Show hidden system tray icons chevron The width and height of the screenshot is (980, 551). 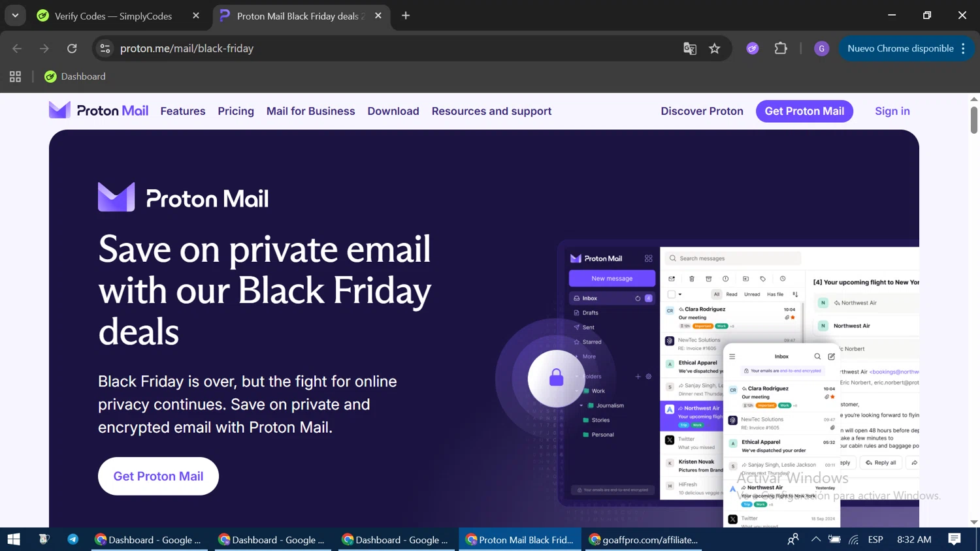815,539
